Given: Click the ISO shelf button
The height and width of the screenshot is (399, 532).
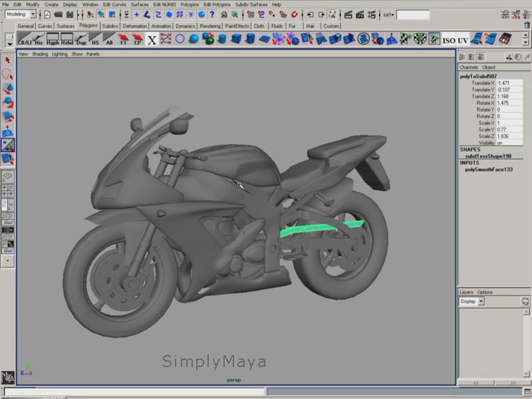Looking at the screenshot, I should click(448, 40).
